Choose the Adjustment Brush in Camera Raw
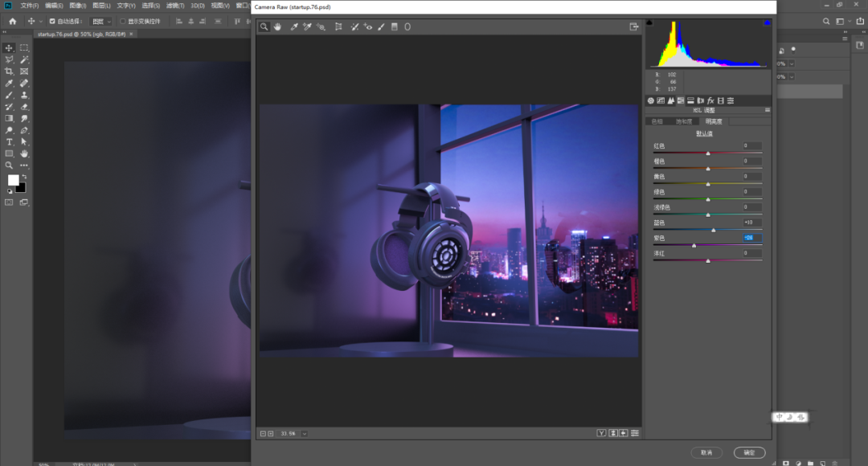The width and height of the screenshot is (868, 466). (x=382, y=27)
